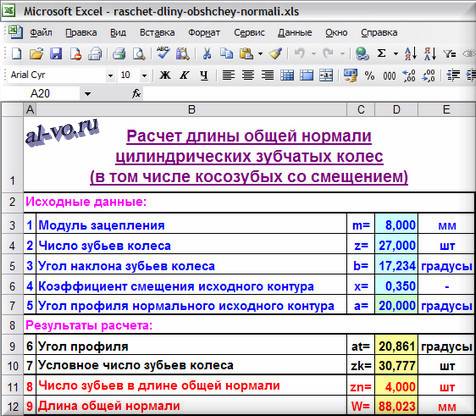Run the ABC spelling check icon
Viewport: 476px width, 416px height.
pyautogui.click(x=163, y=53)
